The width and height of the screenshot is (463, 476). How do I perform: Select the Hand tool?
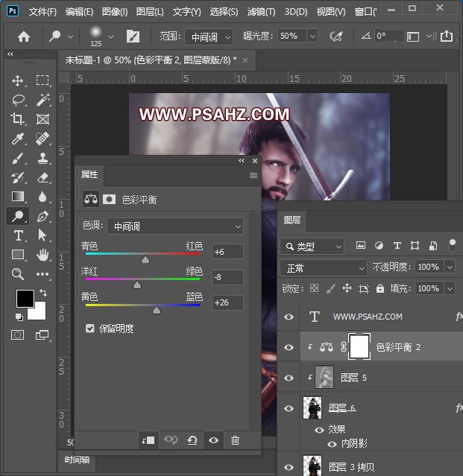click(x=42, y=255)
